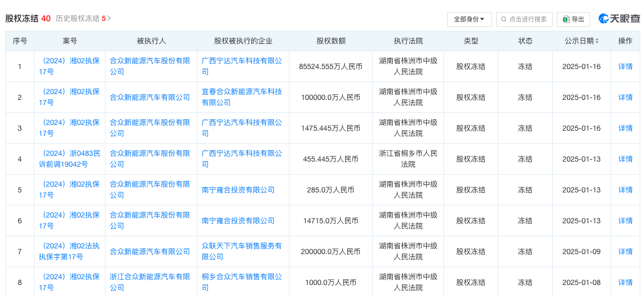Image resolution: width=644 pixels, height=297 pixels.
Task: Open 广西宁达汽车科技有限公司 in row 4
Action: click(242, 158)
